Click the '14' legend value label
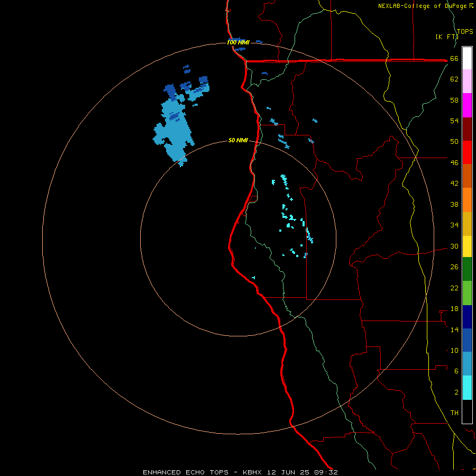Screen dimensions: 476x476 point(454,330)
